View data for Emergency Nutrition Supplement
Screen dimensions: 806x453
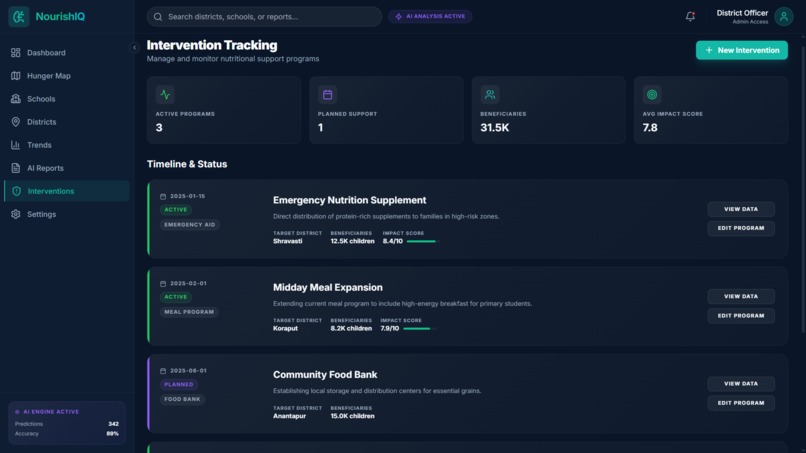click(x=741, y=209)
